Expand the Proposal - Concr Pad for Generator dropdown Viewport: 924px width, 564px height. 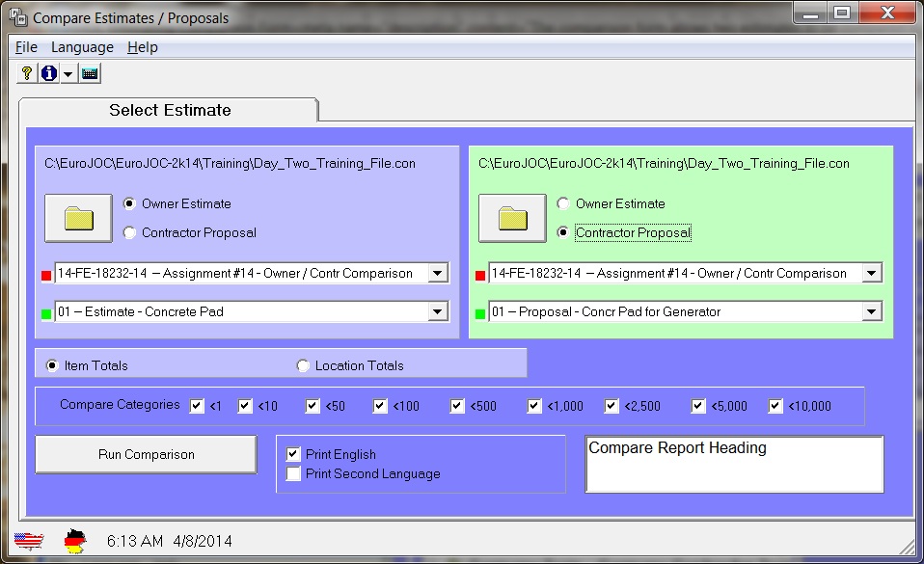tap(872, 311)
